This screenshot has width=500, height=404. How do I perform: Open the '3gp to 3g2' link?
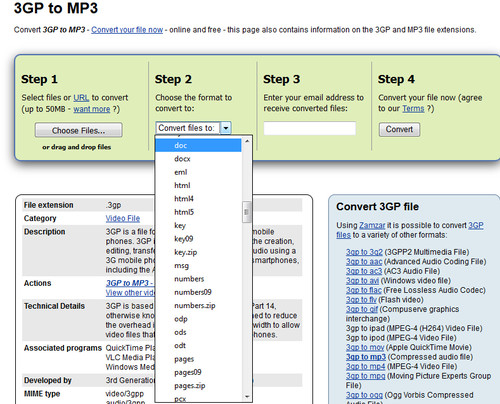(x=364, y=252)
